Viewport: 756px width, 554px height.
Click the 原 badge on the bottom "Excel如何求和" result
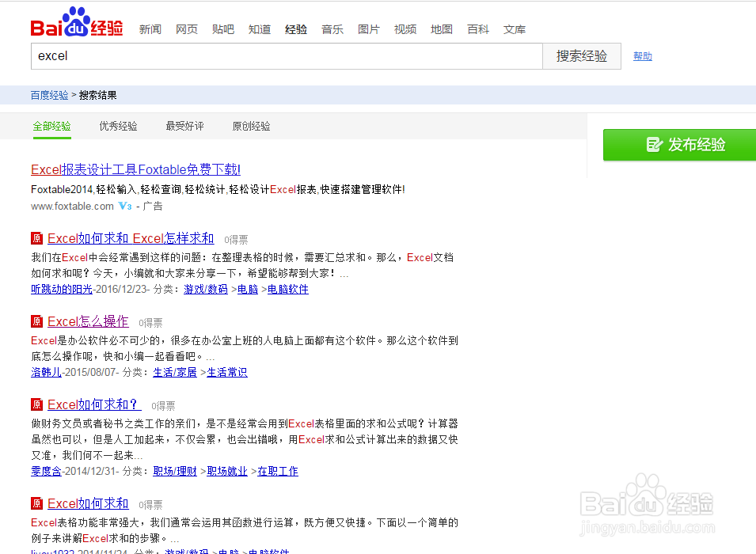(x=36, y=503)
